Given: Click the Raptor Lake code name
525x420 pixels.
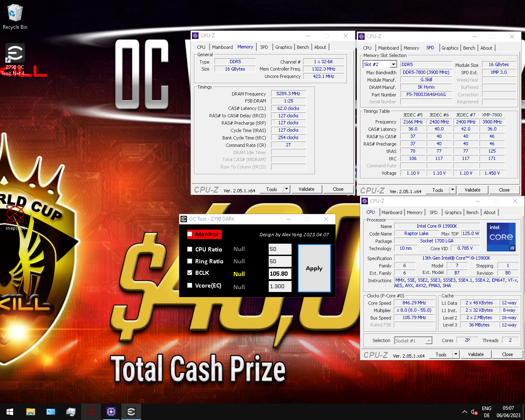Looking at the screenshot, I should click(x=416, y=233).
